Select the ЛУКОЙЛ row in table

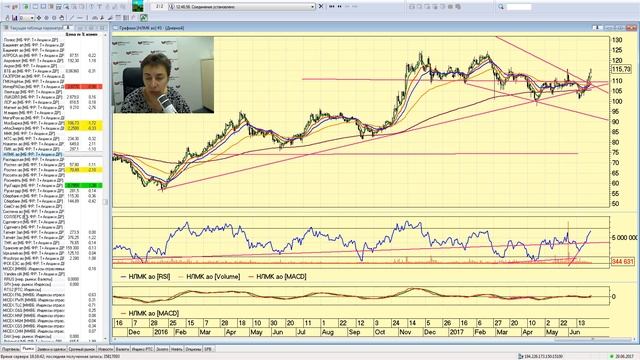click(x=52, y=97)
